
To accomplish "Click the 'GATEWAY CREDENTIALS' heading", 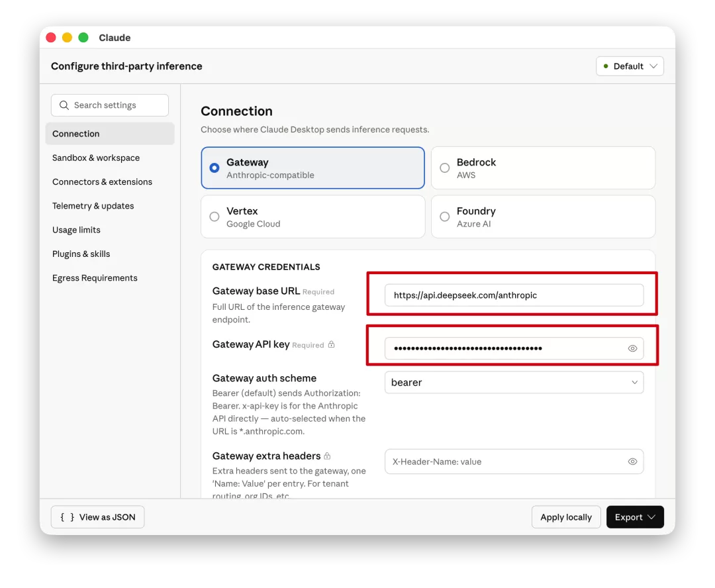I will pos(266,267).
